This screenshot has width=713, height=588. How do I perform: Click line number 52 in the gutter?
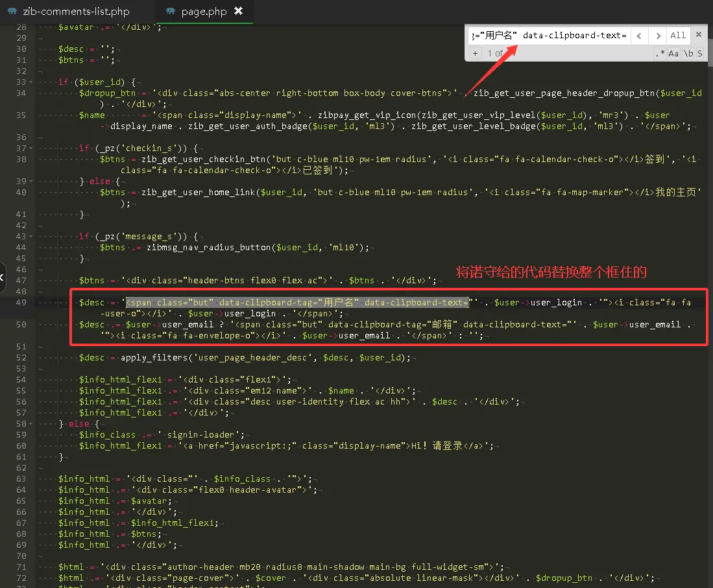(21, 358)
